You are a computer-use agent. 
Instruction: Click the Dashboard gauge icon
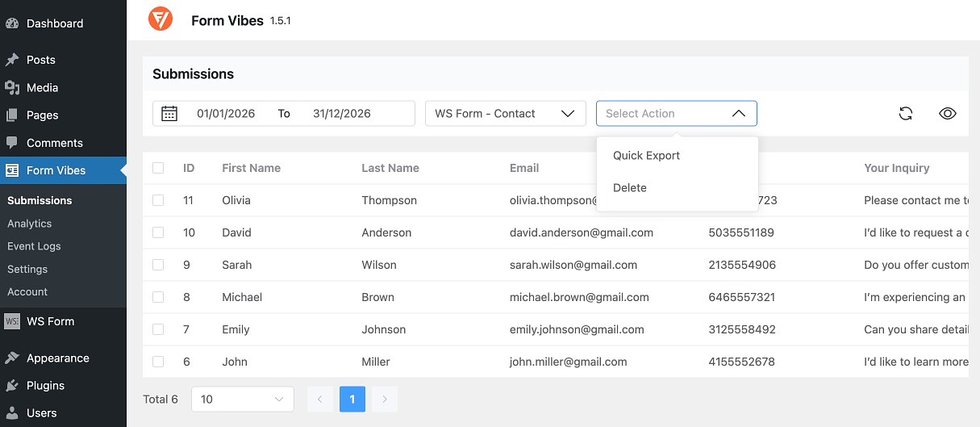[12, 23]
